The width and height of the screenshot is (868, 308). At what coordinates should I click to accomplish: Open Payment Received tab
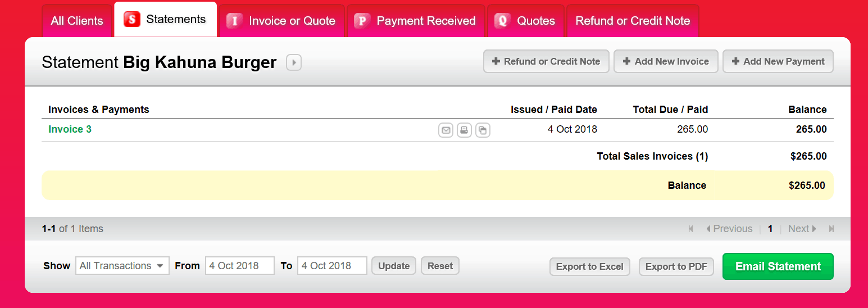[416, 21]
